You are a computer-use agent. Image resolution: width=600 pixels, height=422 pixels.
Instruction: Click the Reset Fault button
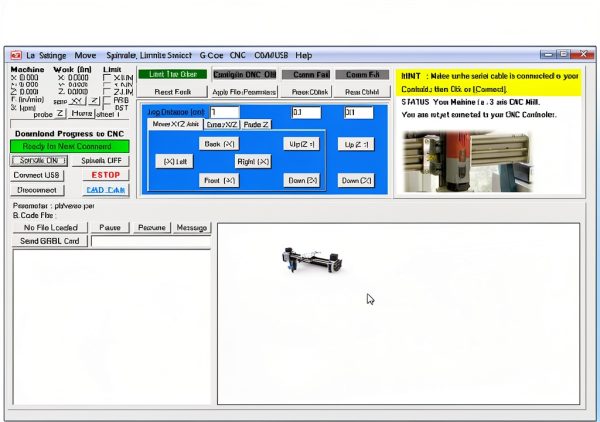pos(173,92)
